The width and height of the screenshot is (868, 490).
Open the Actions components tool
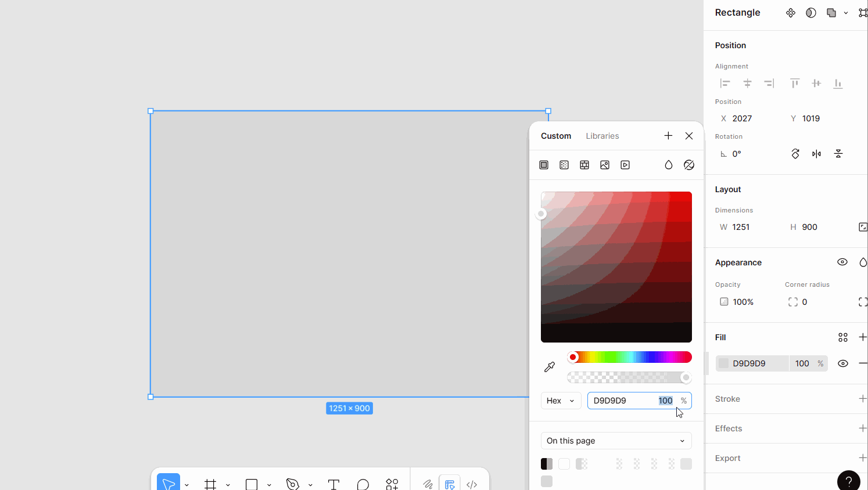[x=392, y=484]
